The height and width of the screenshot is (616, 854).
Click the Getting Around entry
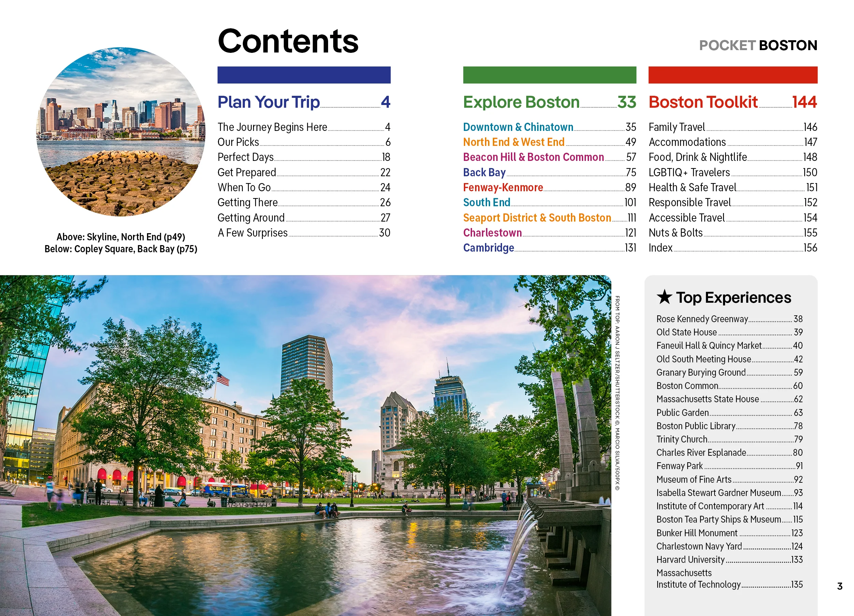[251, 218]
